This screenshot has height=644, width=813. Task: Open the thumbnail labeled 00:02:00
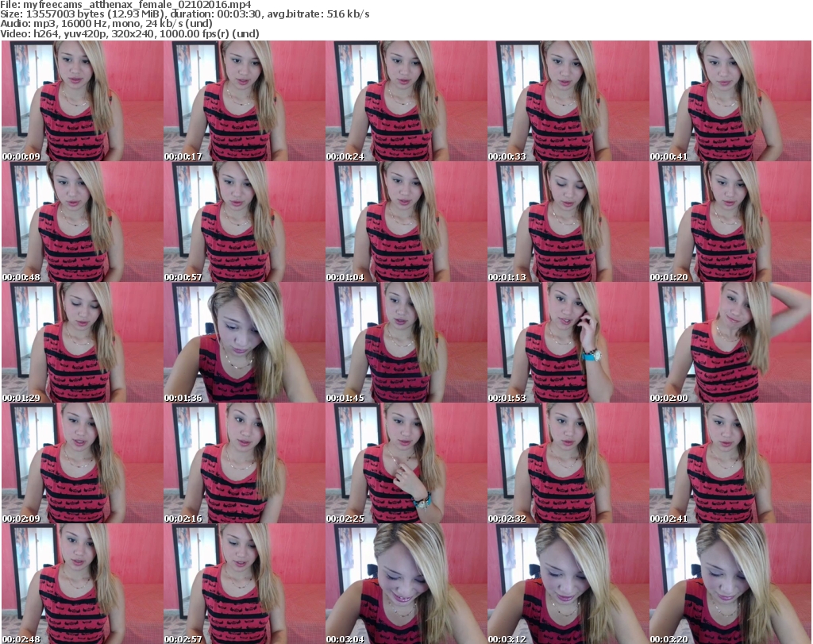click(730, 342)
